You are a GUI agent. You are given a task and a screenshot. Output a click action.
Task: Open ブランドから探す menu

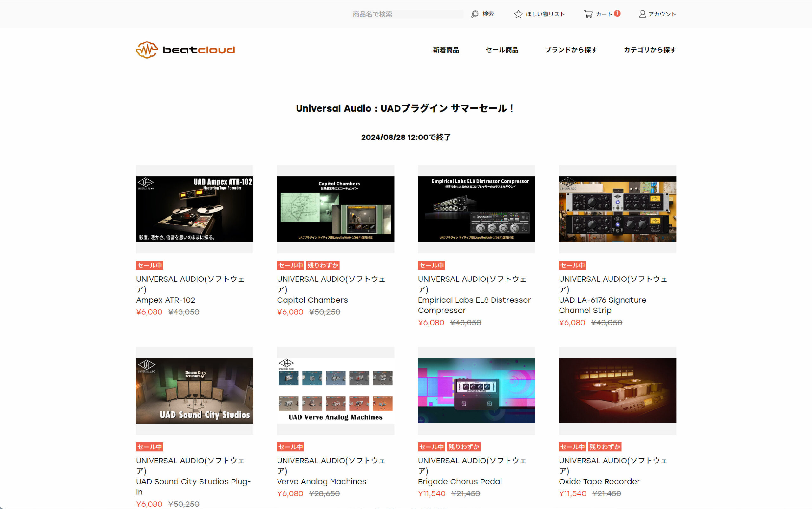[571, 50]
